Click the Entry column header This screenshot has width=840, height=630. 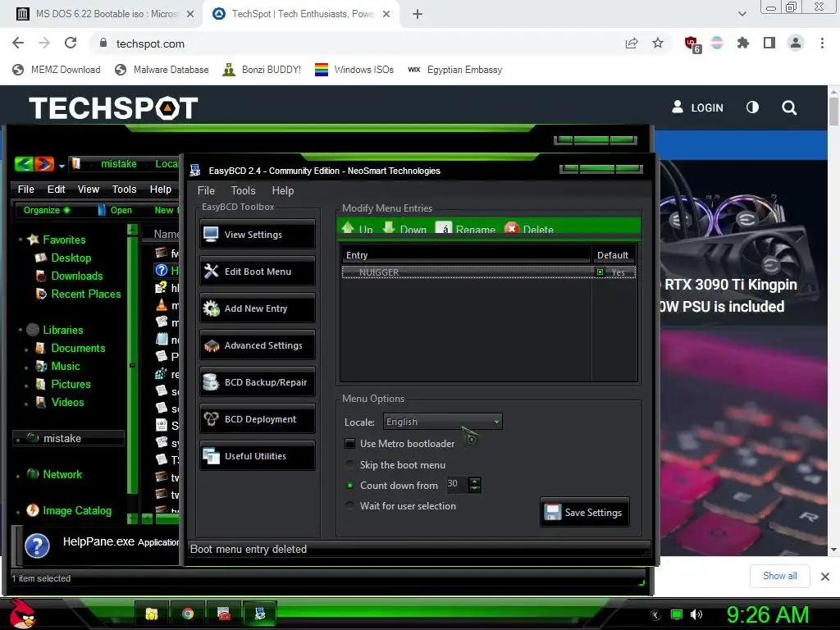[466, 255]
